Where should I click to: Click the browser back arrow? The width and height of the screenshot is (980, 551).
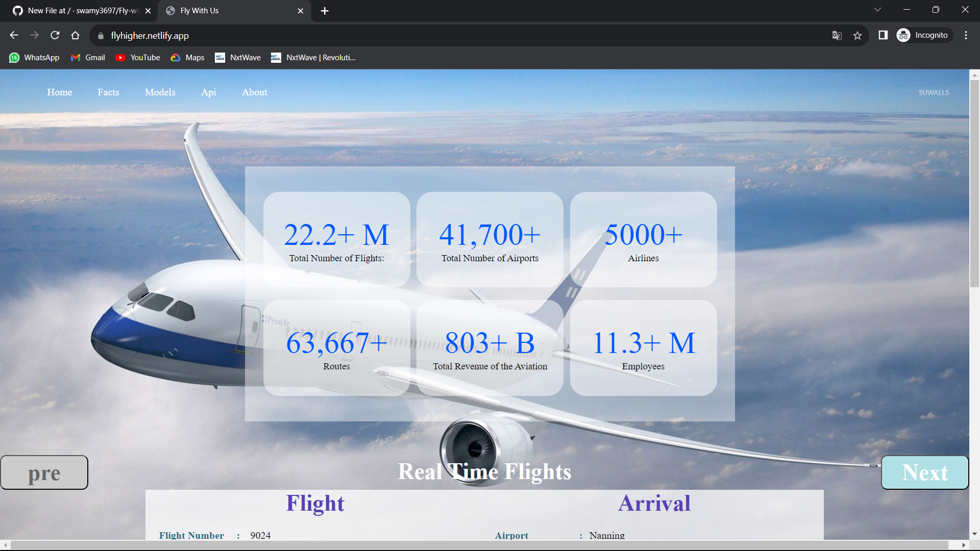[x=14, y=35]
